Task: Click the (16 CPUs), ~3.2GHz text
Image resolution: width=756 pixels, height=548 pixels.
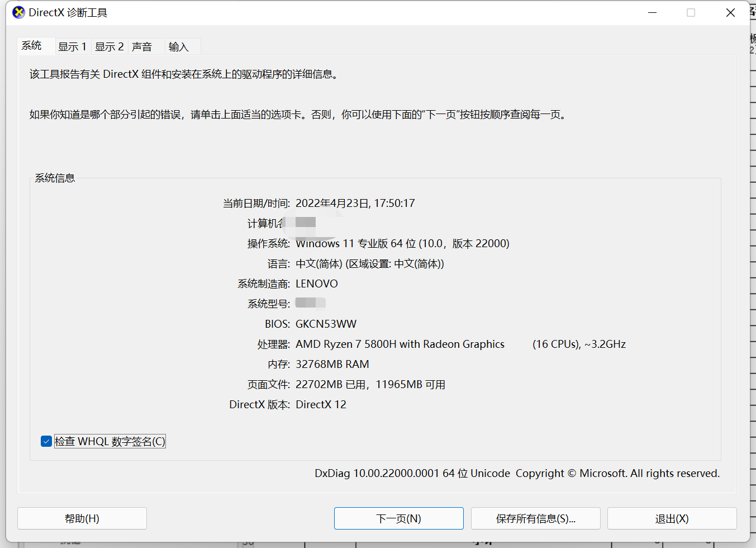Action: [x=579, y=344]
